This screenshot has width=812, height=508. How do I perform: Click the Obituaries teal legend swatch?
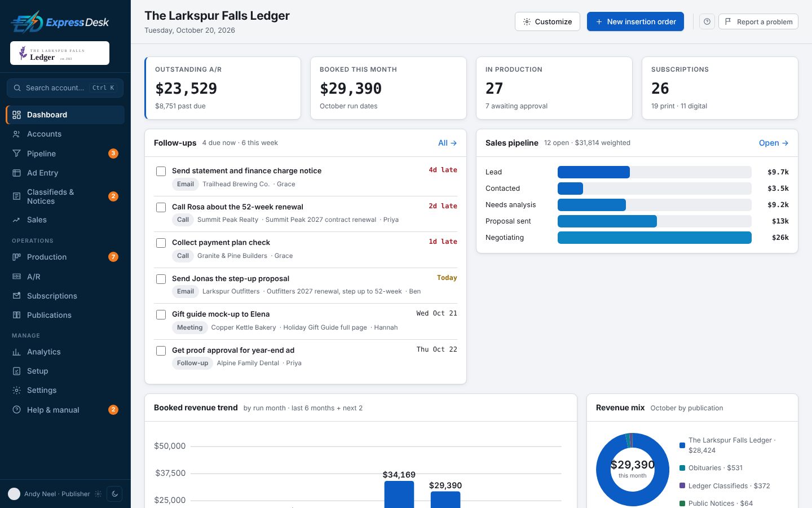click(x=682, y=468)
